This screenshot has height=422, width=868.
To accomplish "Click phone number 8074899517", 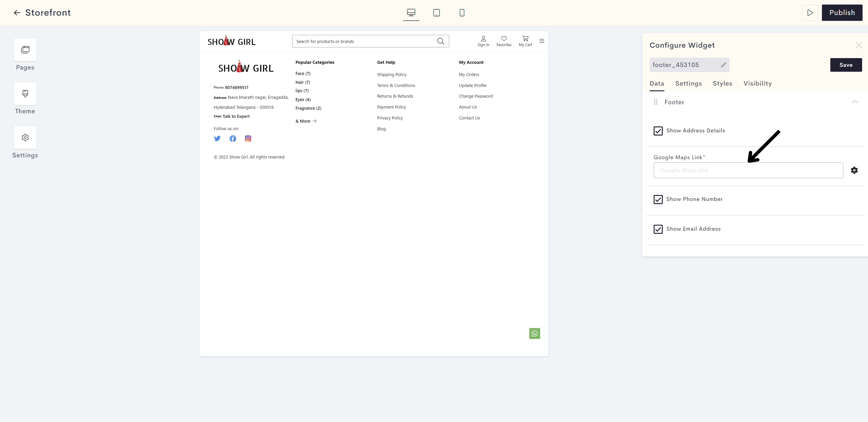I will coord(237,88).
